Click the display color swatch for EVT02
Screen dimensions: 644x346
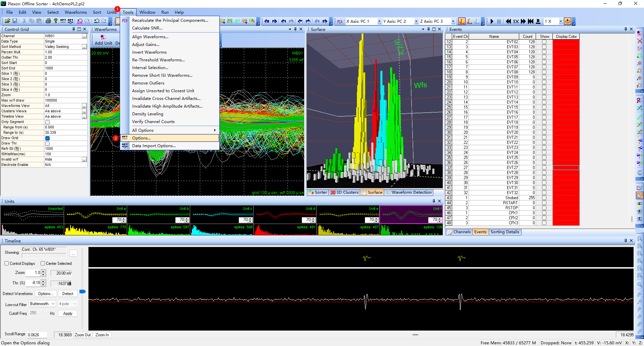(566, 42)
